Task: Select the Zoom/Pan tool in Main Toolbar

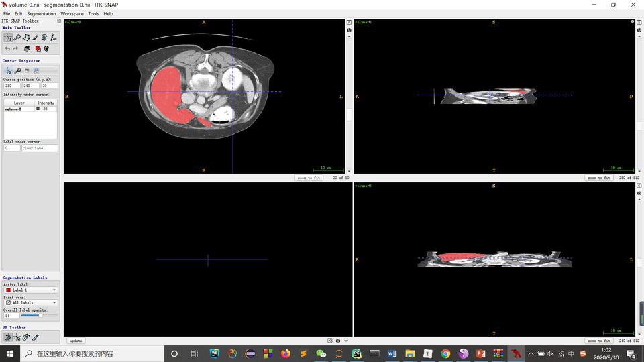Action: [x=17, y=38]
